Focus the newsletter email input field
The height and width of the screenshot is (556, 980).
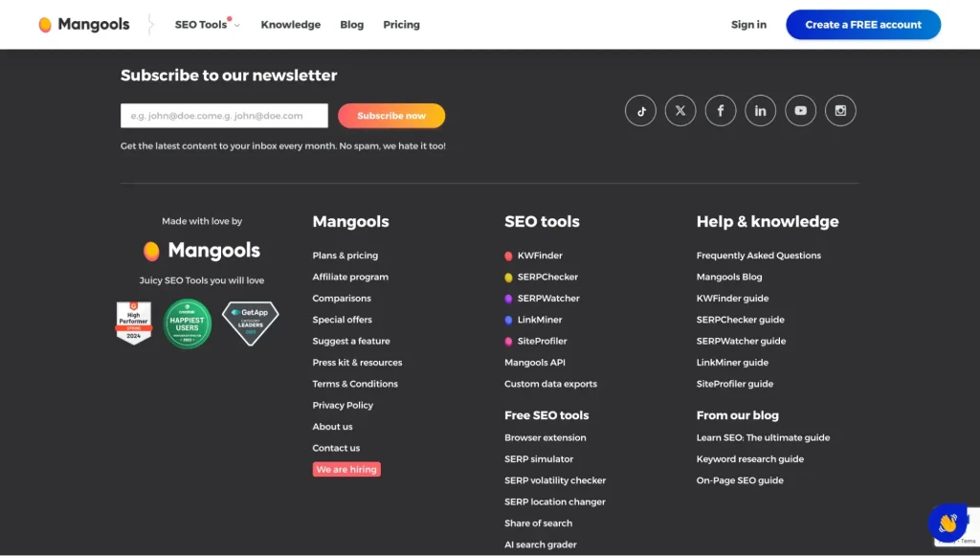coord(224,116)
